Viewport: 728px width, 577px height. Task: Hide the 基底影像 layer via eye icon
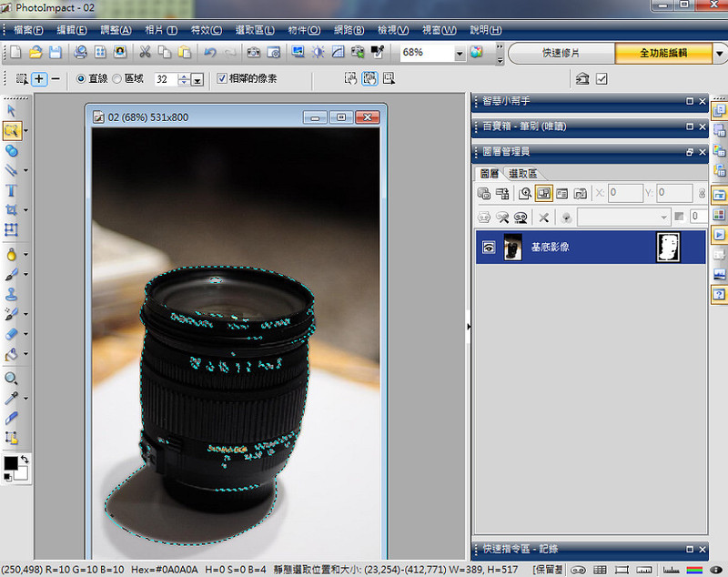[489, 247]
